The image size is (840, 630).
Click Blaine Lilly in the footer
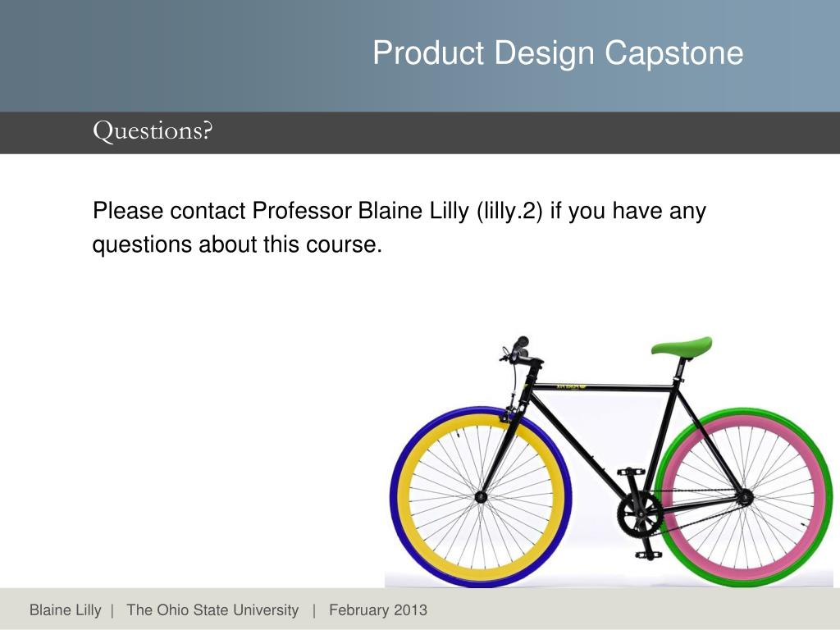[x=66, y=610]
